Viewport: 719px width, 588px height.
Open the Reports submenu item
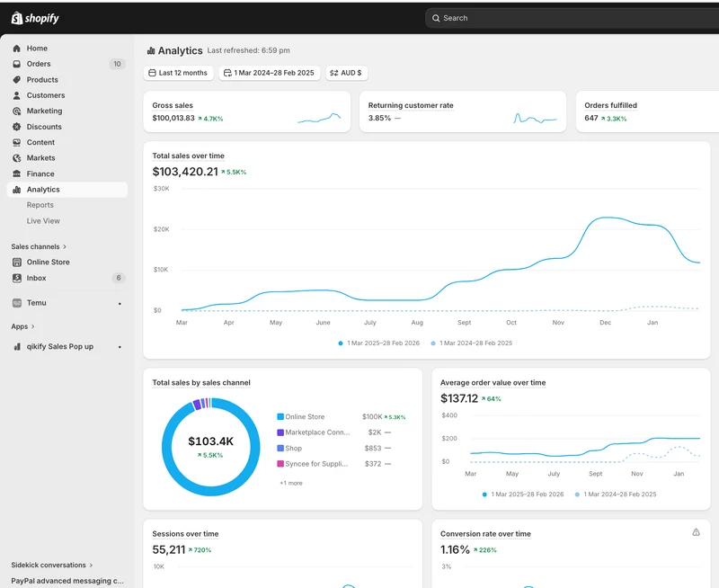(x=40, y=205)
